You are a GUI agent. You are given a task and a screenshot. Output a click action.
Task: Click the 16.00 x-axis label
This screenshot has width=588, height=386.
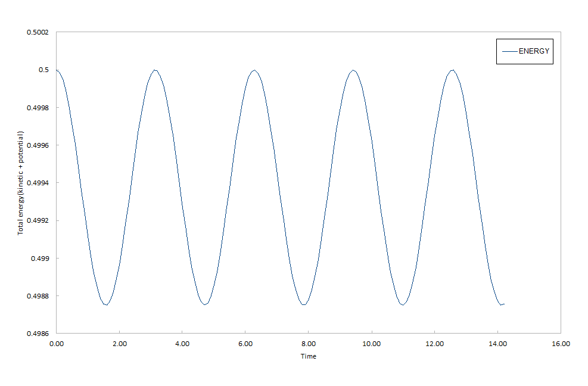[561, 344]
